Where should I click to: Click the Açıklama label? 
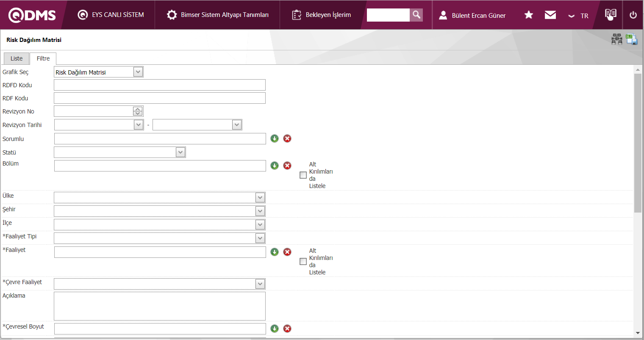tap(14, 296)
